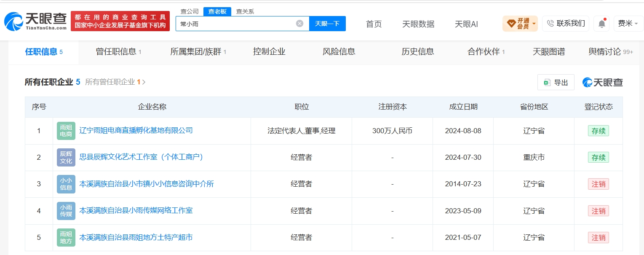Click the date 2014-07-23

(463, 184)
